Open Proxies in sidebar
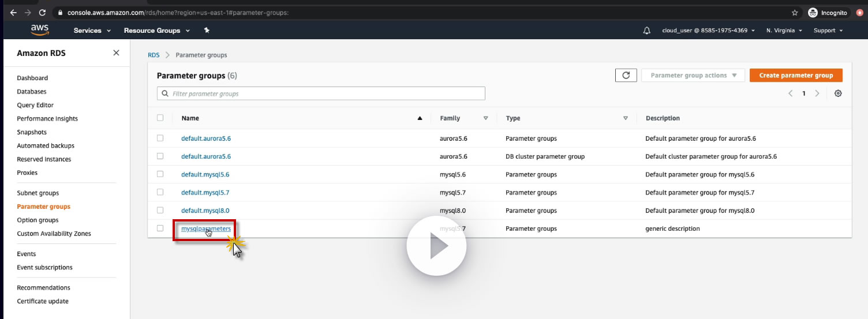 27,172
